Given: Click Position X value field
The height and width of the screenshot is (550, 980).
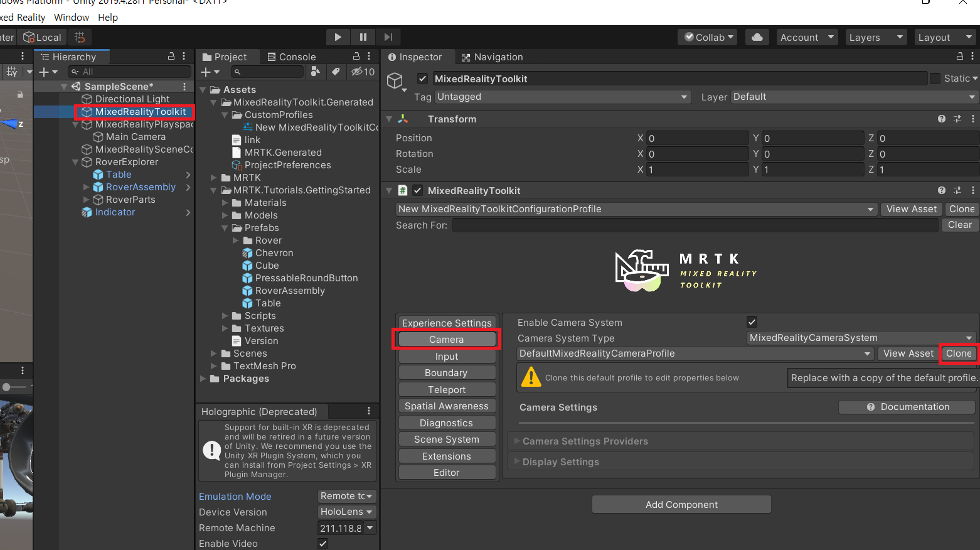Looking at the screenshot, I should [x=698, y=138].
